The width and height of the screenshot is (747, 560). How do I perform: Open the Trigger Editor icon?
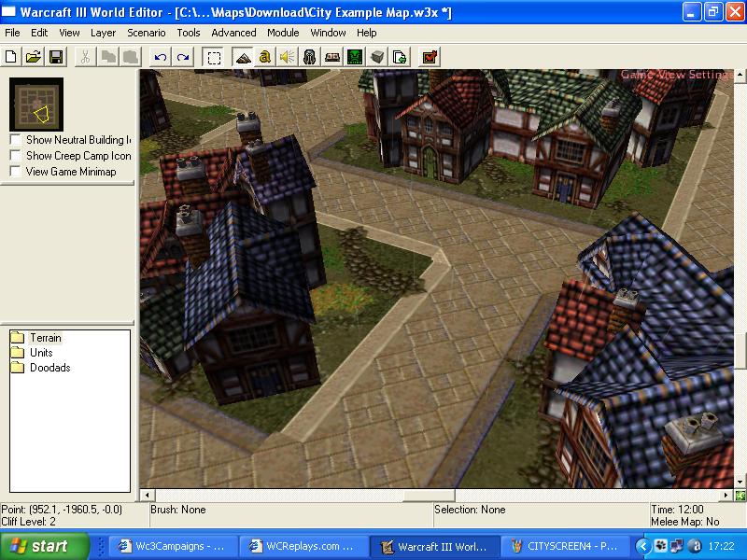tap(265, 58)
